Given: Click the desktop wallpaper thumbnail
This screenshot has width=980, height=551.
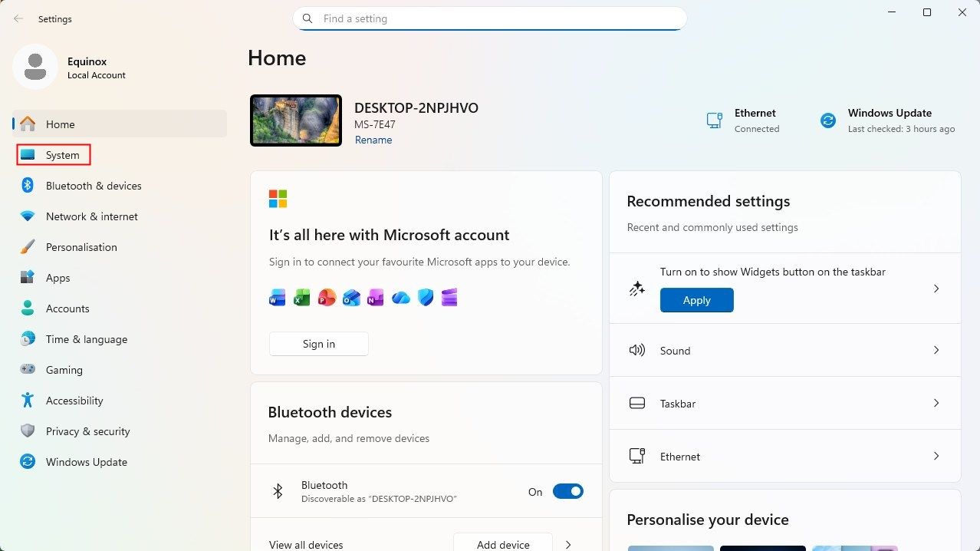Looking at the screenshot, I should (296, 120).
